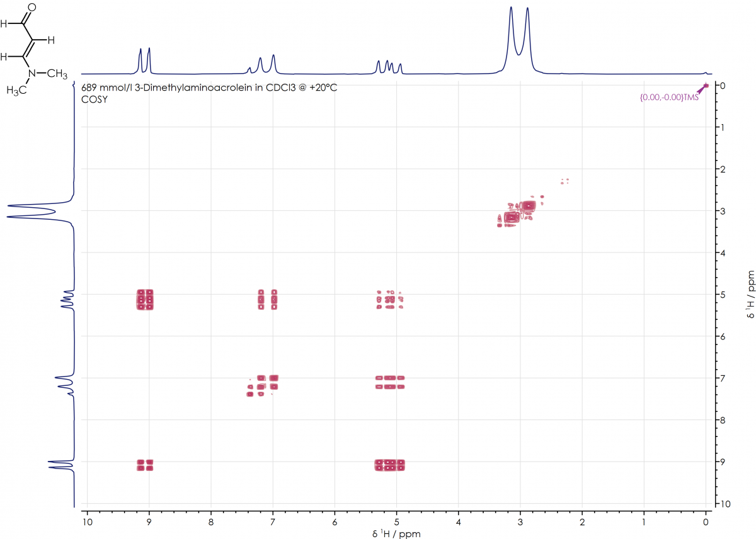This screenshot has height=539, width=756.
Task: Select cross peak at 5.1 ppm horizontal, 9.1 vertical
Action: pos(389,465)
